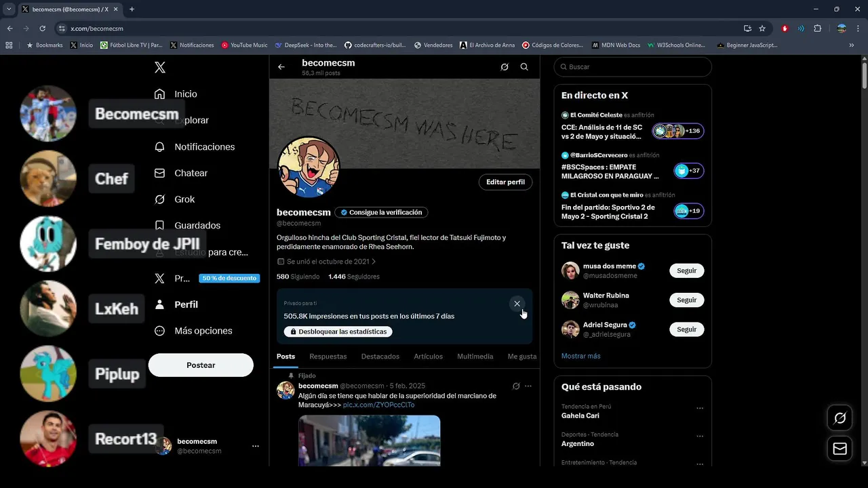Open account menu dots next to becomecsm
Image resolution: width=868 pixels, height=488 pixels.
pyautogui.click(x=256, y=446)
